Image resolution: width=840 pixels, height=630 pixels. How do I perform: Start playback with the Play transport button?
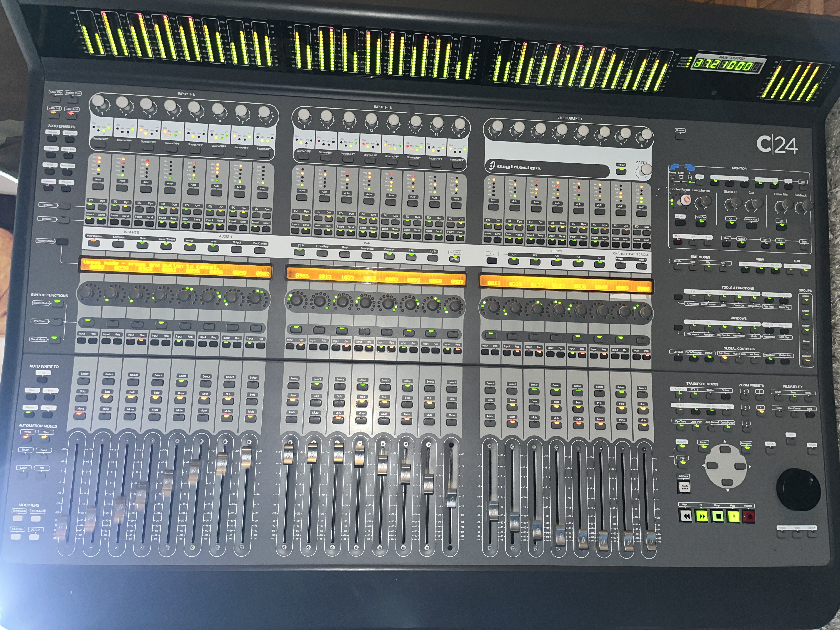[x=734, y=516]
